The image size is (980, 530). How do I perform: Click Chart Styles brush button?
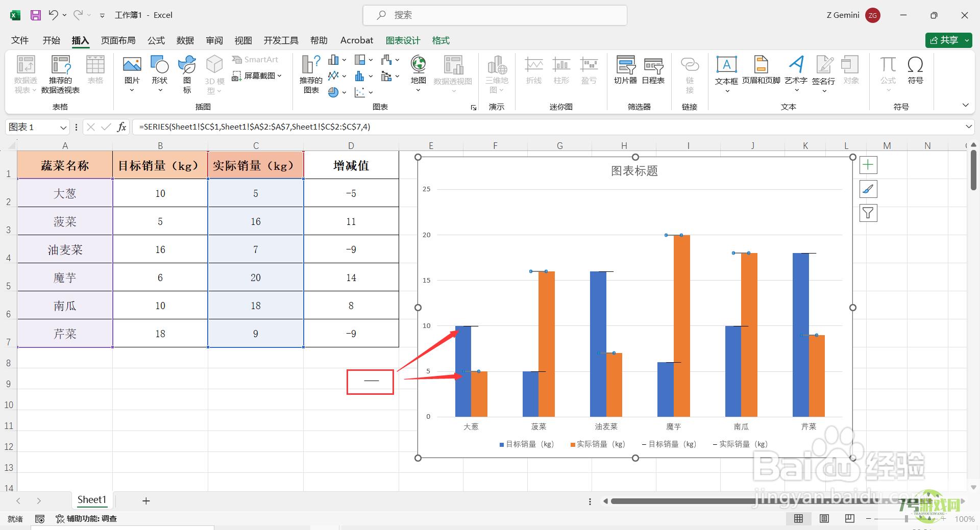868,189
